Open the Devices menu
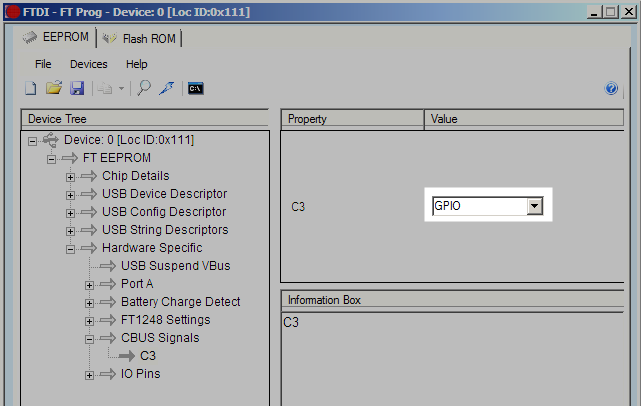Screen dimensions: 641x406 click(x=89, y=64)
